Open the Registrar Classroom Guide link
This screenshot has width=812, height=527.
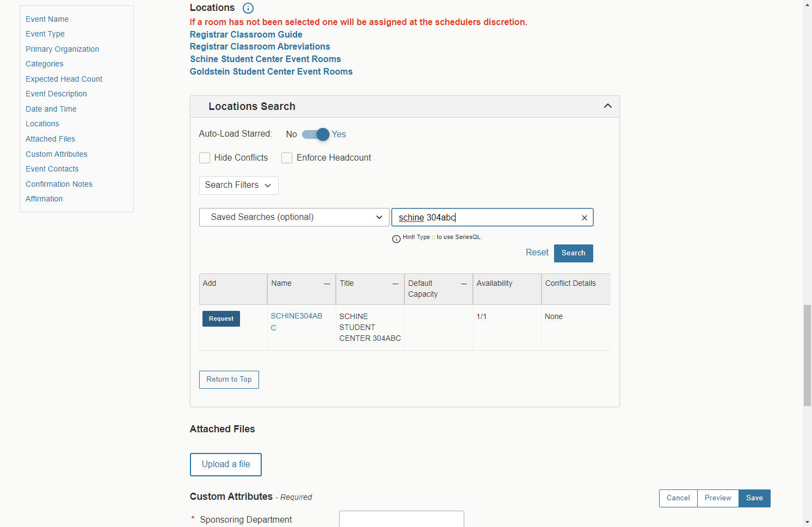246,34
